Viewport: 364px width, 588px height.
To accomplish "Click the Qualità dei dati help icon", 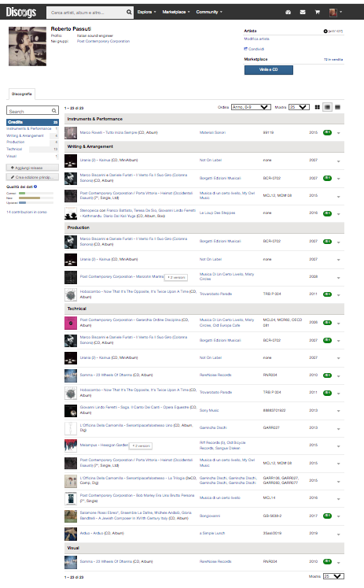I will click(35, 187).
